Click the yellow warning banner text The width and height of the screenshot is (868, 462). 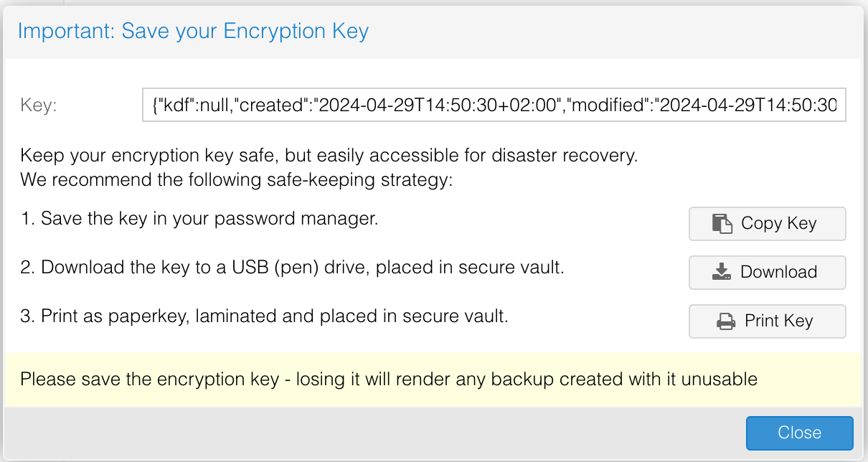(x=389, y=379)
